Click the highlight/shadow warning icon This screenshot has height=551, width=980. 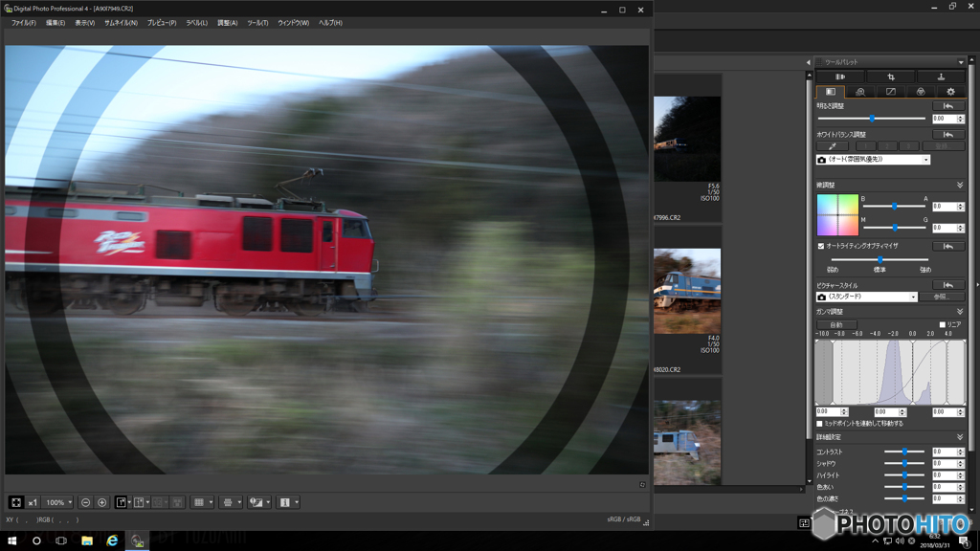coord(256,502)
